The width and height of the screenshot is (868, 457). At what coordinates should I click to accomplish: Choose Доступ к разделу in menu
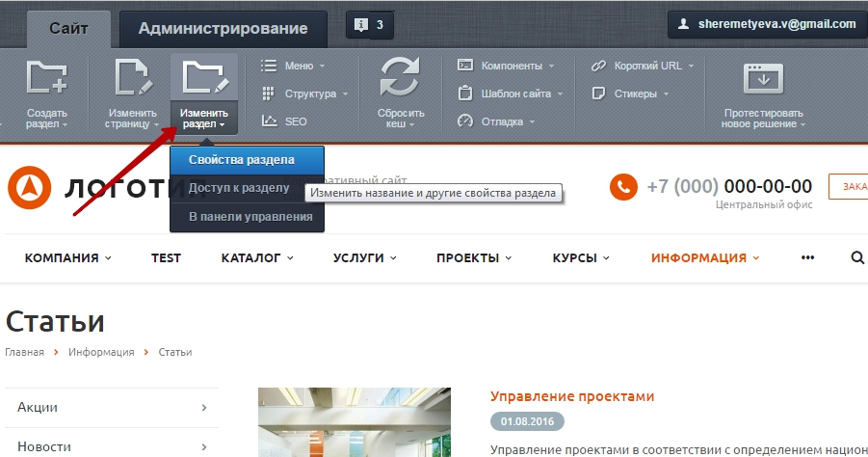click(239, 188)
